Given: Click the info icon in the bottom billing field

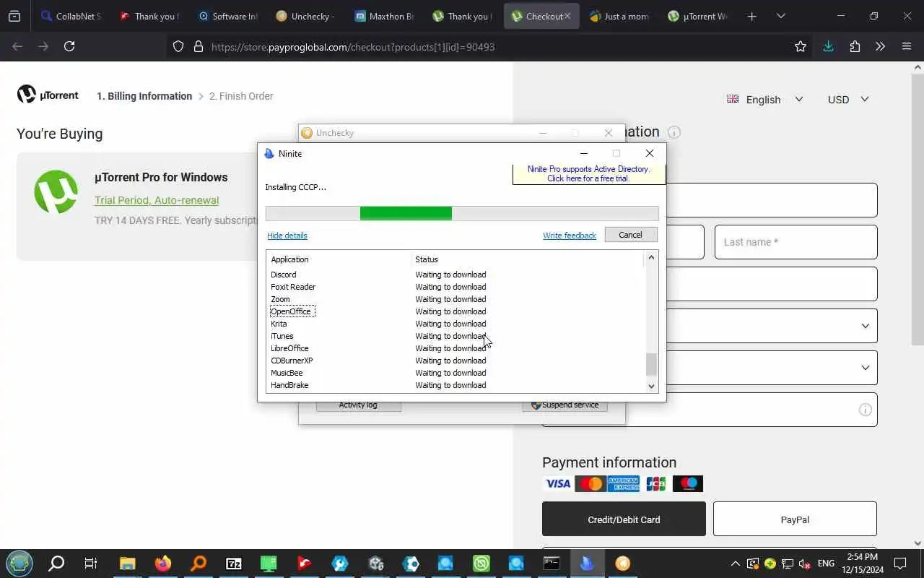Looking at the screenshot, I should (865, 410).
